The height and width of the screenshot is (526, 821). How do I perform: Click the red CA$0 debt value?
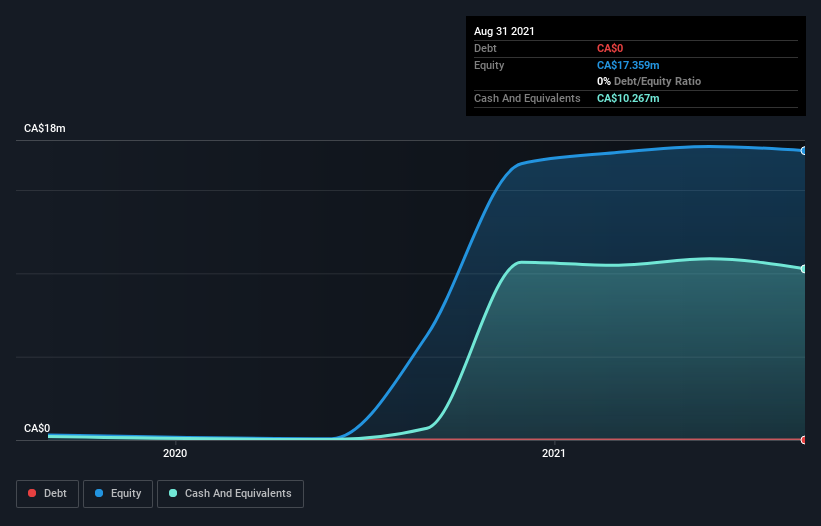(x=610, y=48)
